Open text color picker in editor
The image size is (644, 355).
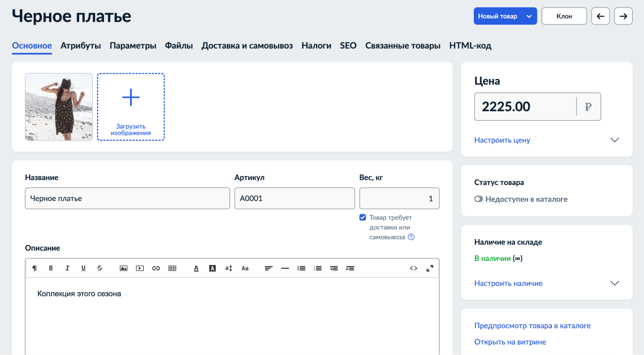196,268
